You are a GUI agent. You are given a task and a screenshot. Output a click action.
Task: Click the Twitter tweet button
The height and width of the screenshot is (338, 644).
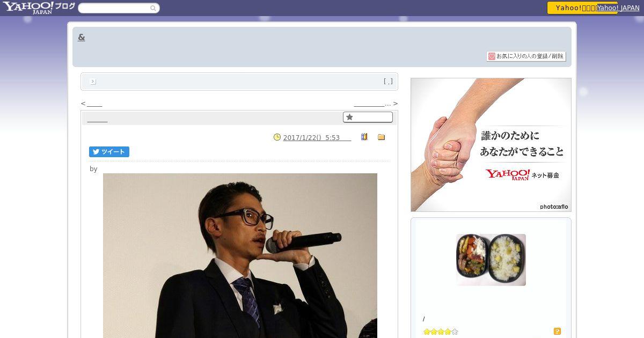pyautogui.click(x=109, y=152)
